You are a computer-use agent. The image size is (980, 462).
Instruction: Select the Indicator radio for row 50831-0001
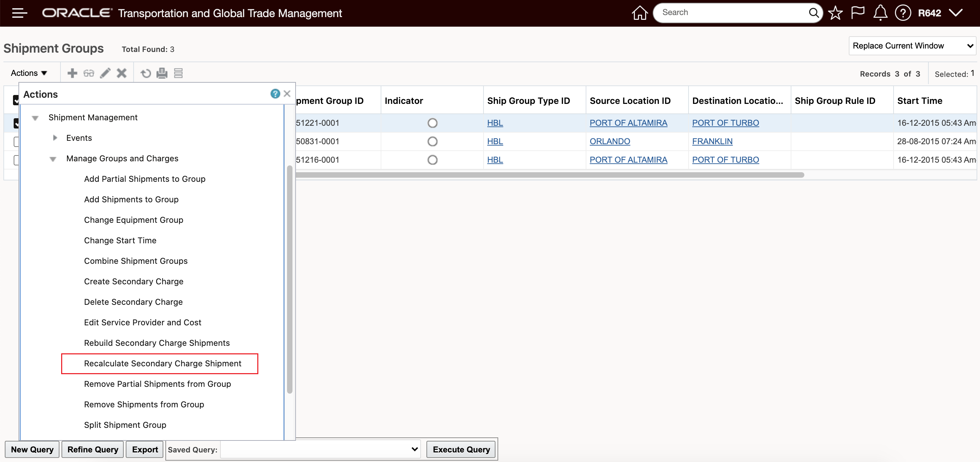(432, 141)
